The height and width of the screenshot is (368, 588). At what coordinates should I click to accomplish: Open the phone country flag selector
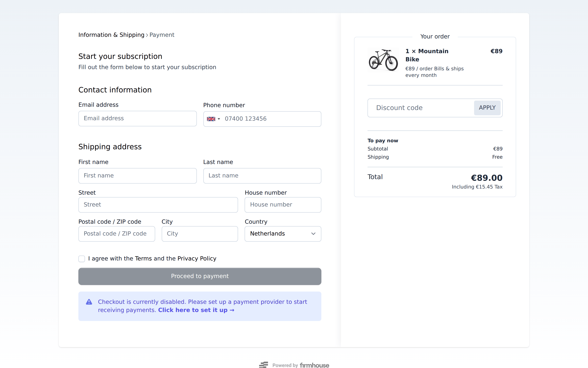(213, 119)
